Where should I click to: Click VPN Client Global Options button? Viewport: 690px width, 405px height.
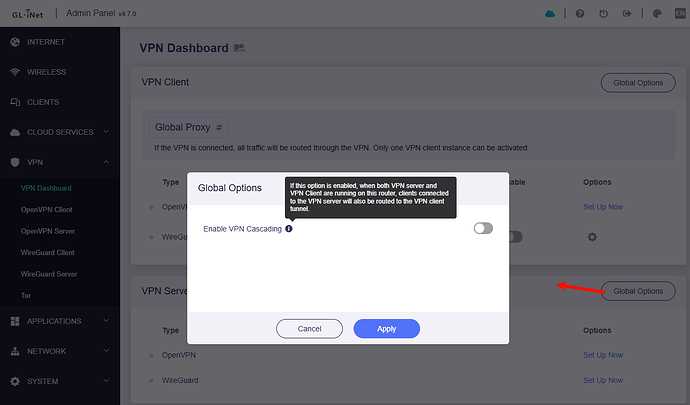[x=638, y=83]
